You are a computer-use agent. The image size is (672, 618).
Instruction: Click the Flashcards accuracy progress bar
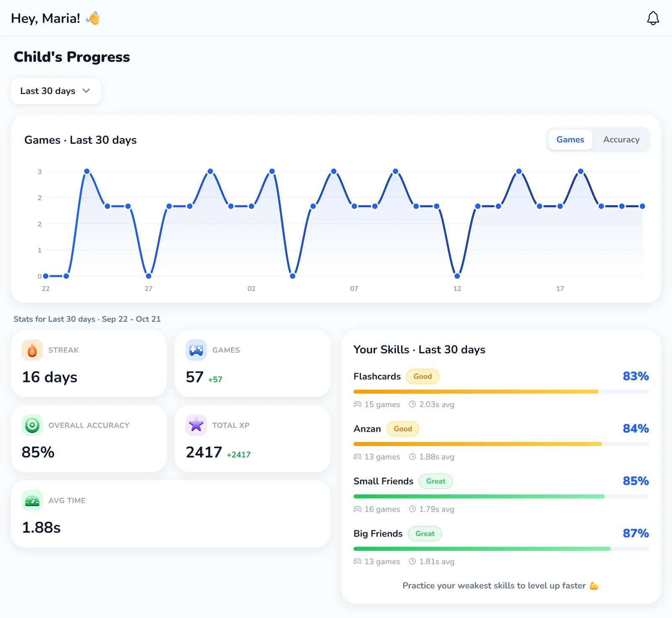(501, 392)
